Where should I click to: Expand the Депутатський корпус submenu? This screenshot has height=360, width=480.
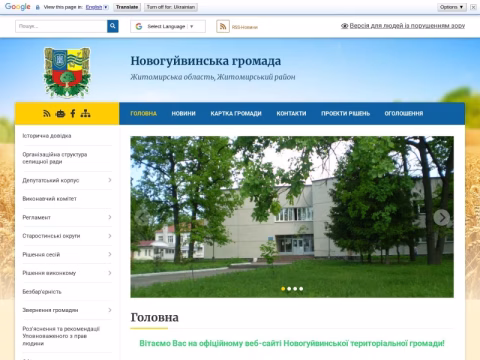pos(110,180)
